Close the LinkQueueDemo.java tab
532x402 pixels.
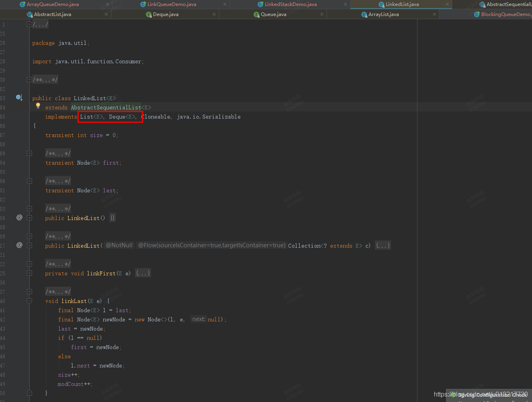[x=225, y=4]
